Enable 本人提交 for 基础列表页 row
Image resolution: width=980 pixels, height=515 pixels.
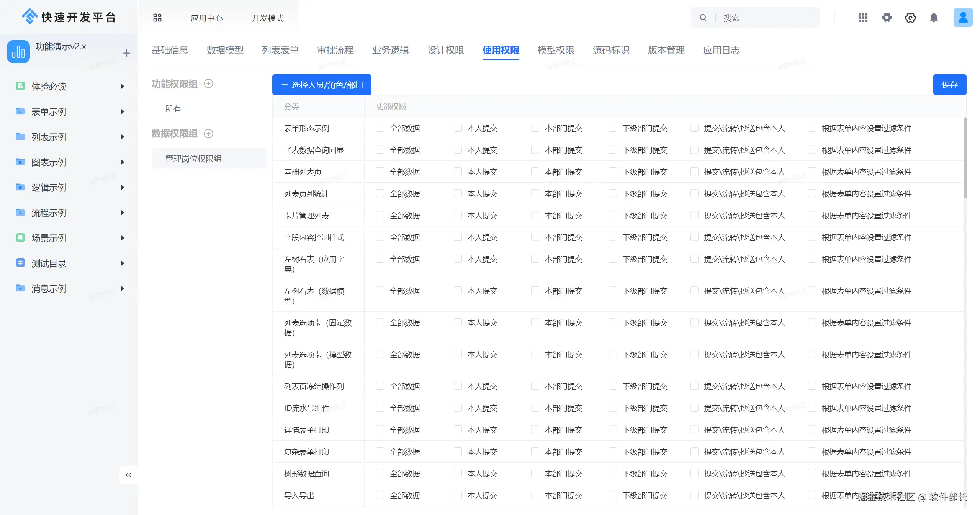pos(458,172)
